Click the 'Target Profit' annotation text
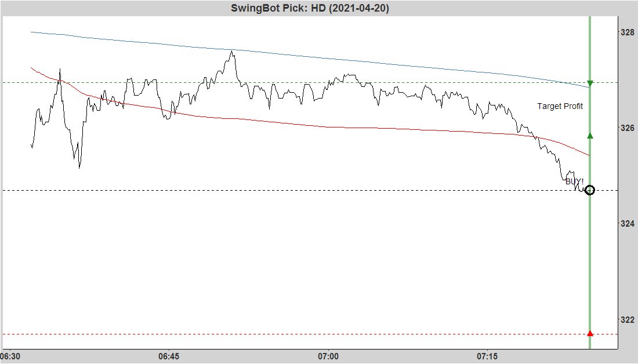Viewport: 638px width, 364px height. coord(560,106)
